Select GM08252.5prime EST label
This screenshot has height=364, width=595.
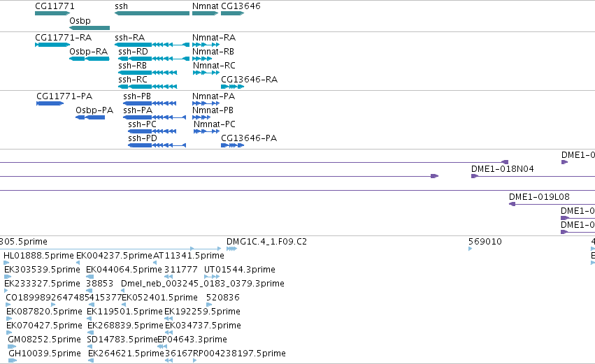pos(44,340)
